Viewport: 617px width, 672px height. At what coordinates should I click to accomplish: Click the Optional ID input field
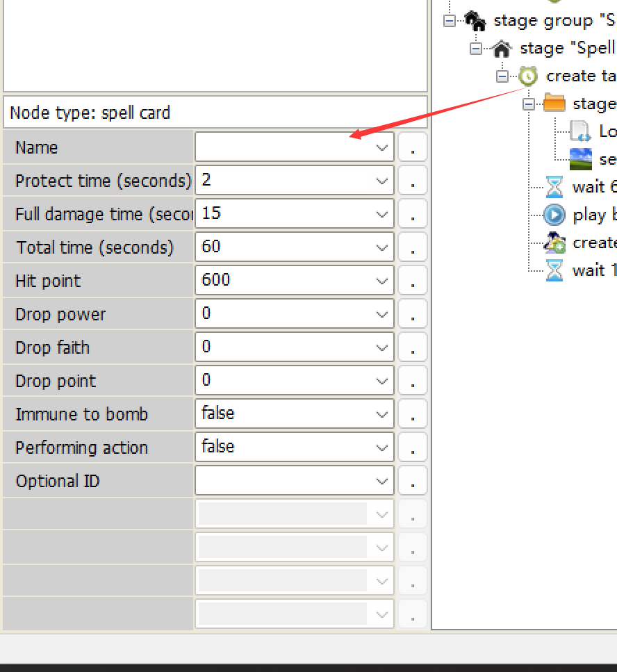tap(285, 481)
